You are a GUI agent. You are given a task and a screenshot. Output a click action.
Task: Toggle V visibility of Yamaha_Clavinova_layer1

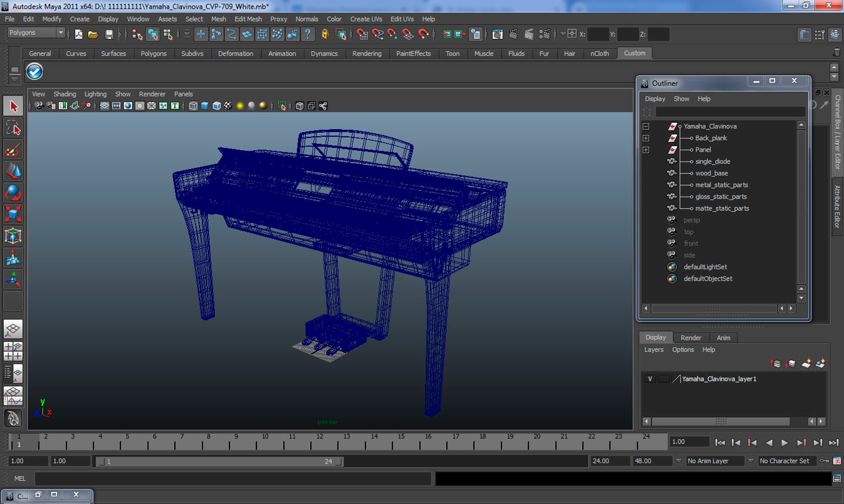(650, 379)
